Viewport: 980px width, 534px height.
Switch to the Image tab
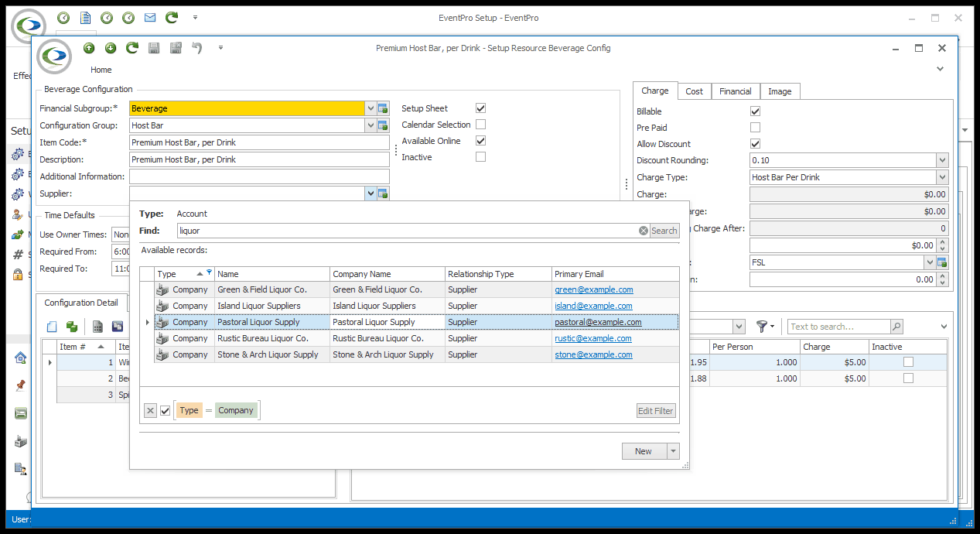[780, 91]
